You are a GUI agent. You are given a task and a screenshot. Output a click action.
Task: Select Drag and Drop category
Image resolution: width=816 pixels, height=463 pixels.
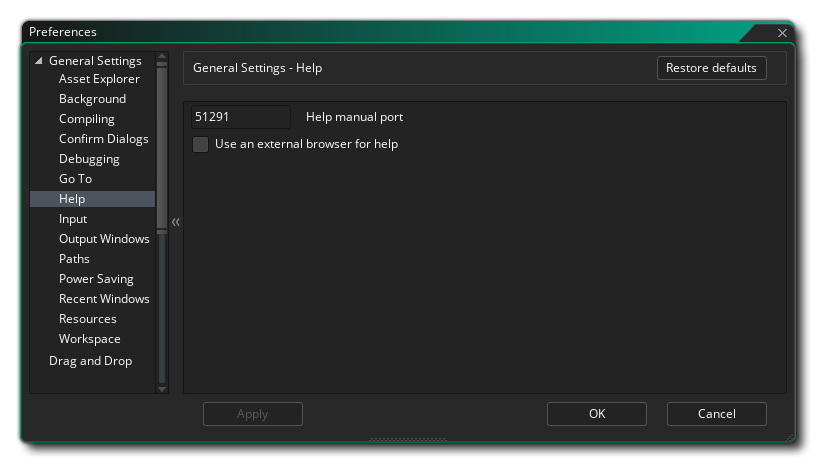point(90,361)
